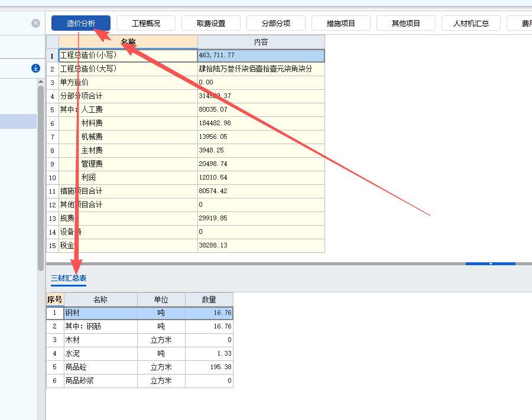Select the quantity 195.38 cell
This screenshot has width=532, height=420.
click(x=209, y=367)
